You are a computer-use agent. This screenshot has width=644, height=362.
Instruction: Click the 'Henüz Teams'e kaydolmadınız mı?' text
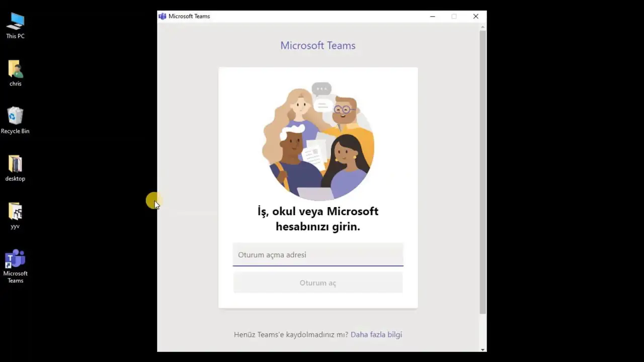(291, 334)
